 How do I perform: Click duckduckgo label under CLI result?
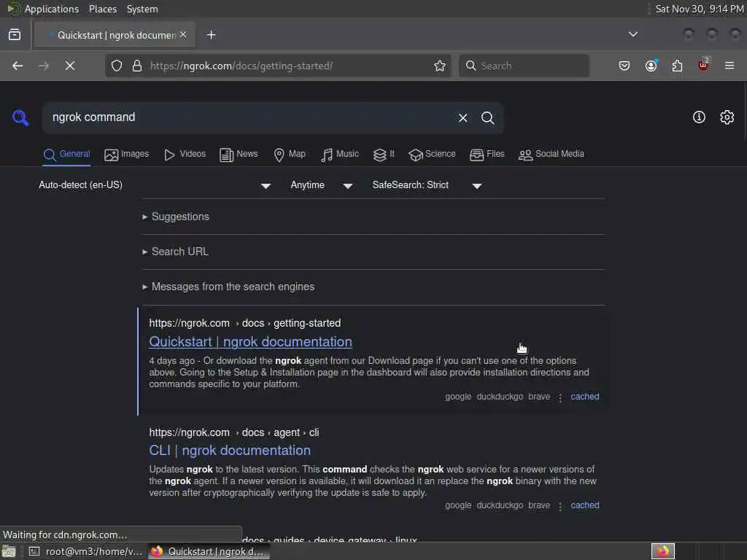point(500,505)
